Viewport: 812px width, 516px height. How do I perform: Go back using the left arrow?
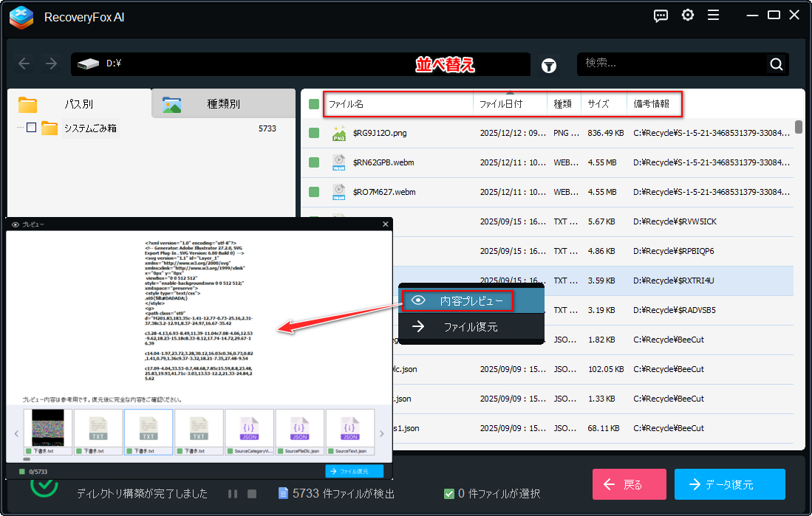point(24,64)
